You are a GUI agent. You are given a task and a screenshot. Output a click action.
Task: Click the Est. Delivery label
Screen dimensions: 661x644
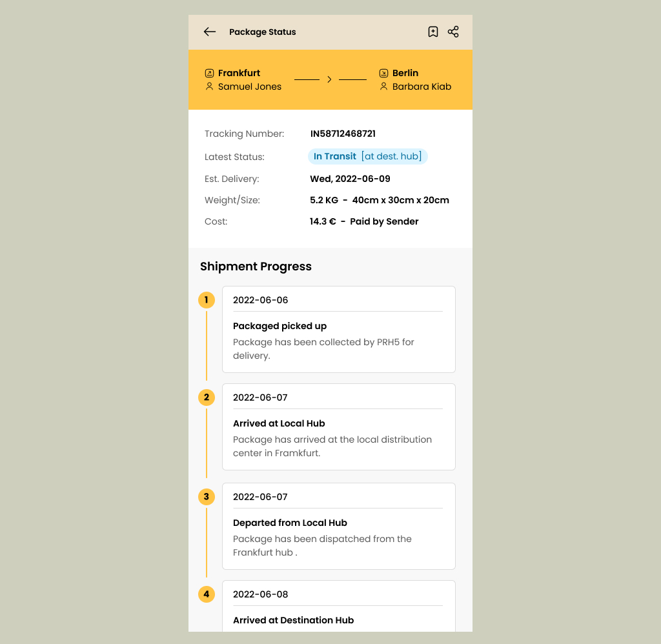(232, 179)
